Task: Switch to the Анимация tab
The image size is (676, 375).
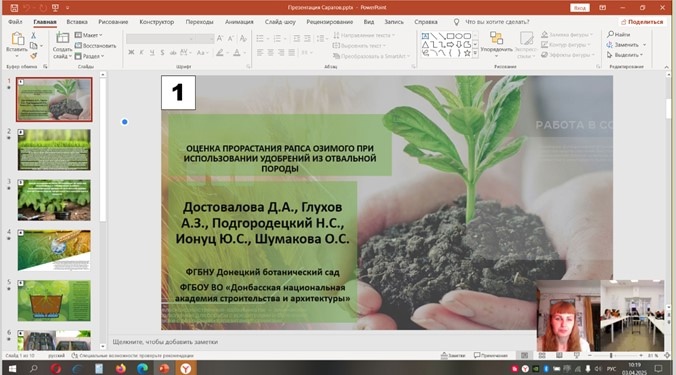Action: [x=239, y=22]
